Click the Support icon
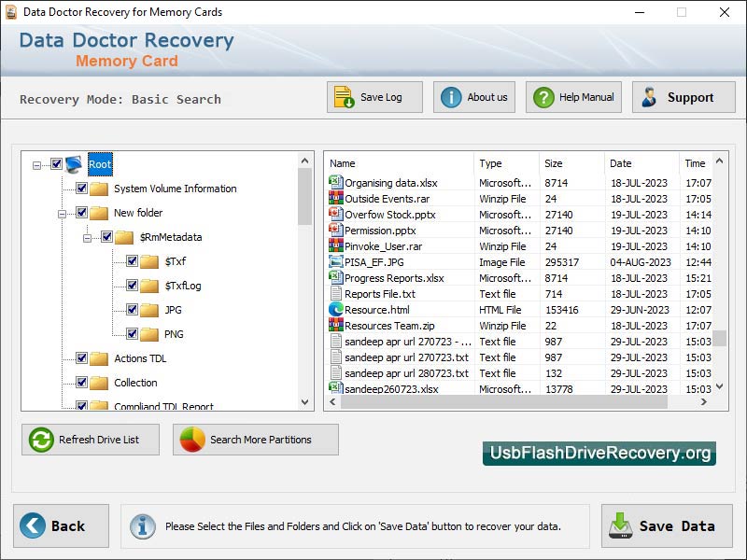Viewport: 747px width, 560px height. tap(651, 96)
